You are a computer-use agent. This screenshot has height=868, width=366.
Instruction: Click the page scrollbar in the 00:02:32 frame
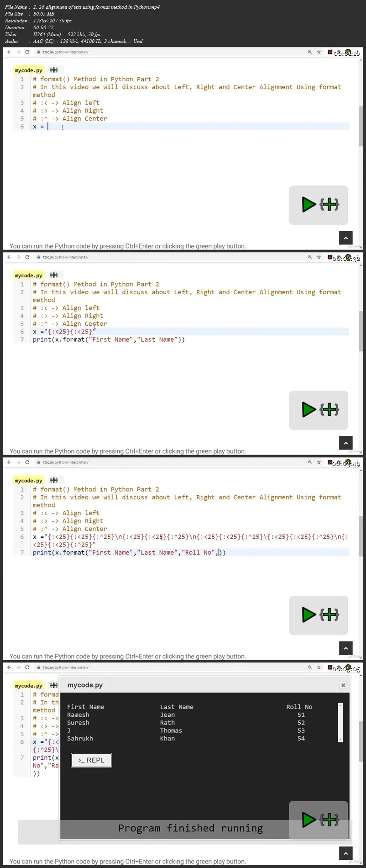coord(361,331)
